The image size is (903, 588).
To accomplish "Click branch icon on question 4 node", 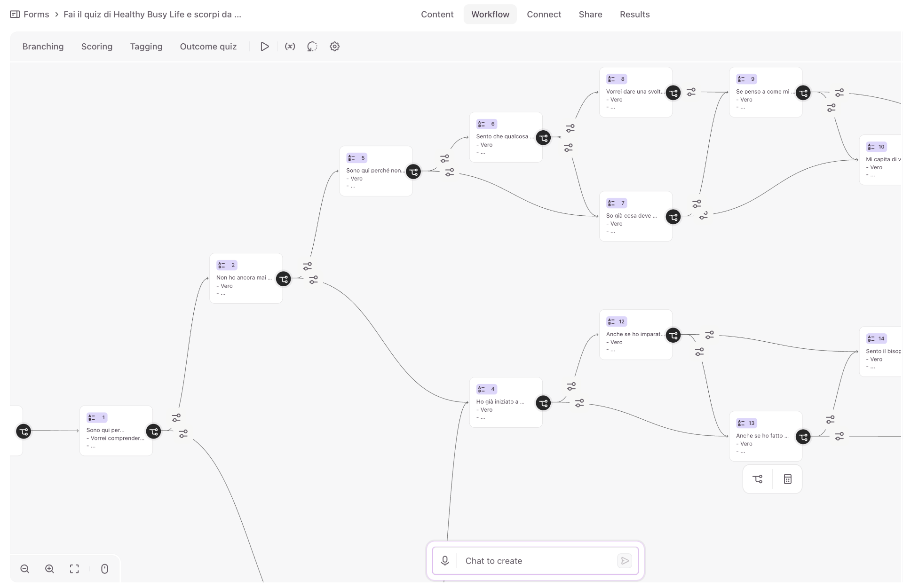I will tap(543, 403).
